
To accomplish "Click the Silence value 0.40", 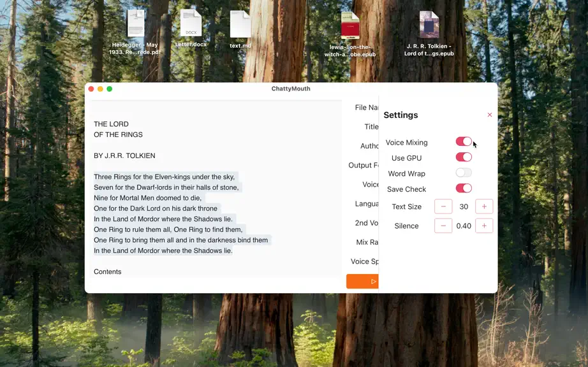I will (464, 226).
